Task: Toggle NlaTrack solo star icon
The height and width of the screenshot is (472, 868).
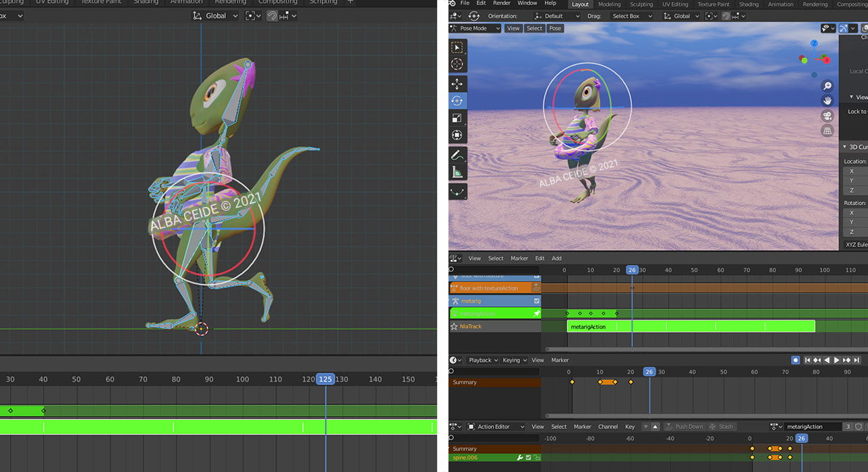Action: pyautogui.click(x=454, y=326)
